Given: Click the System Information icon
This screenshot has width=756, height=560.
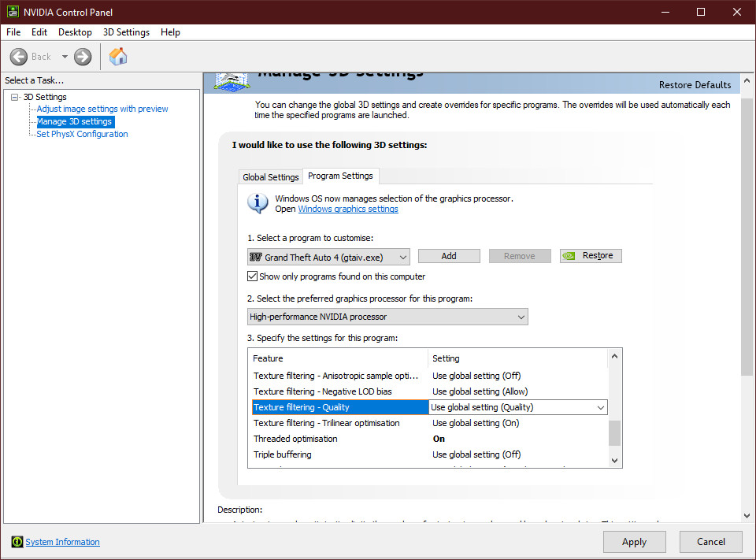Looking at the screenshot, I should coord(17,542).
